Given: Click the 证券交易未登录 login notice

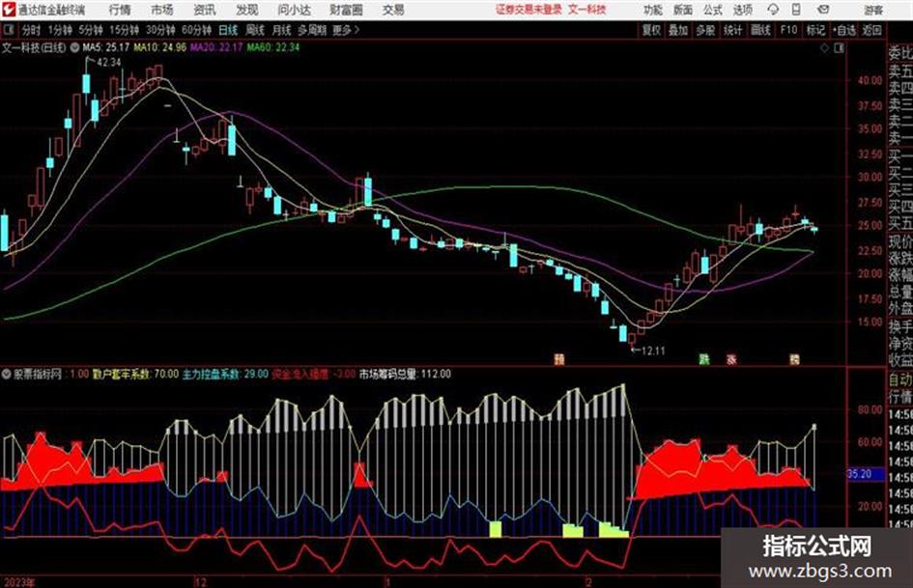Looking at the screenshot, I should point(529,10).
